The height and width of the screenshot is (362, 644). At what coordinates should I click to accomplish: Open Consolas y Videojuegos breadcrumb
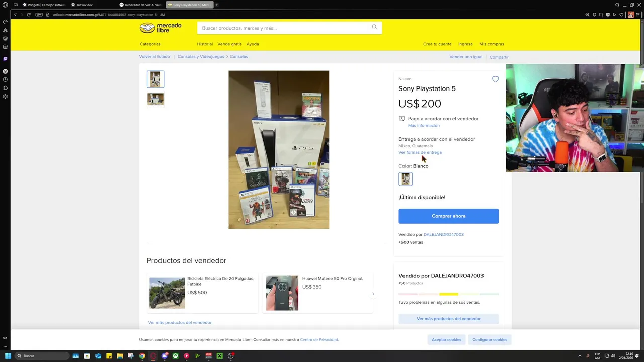(201, 57)
